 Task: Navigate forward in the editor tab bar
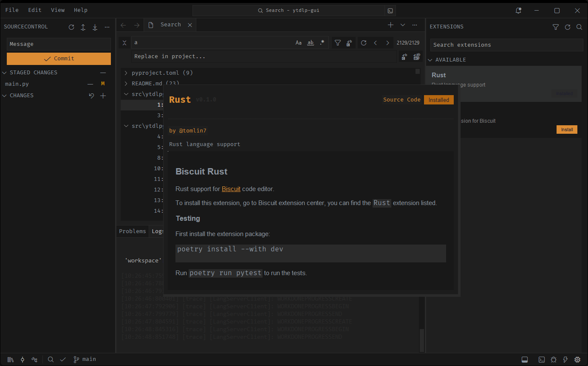click(x=137, y=25)
